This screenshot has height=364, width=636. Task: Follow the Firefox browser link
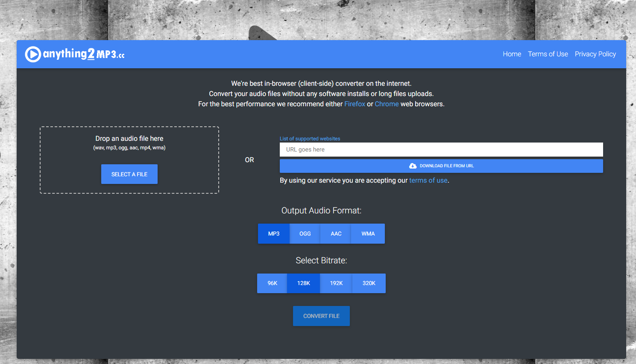click(x=355, y=104)
